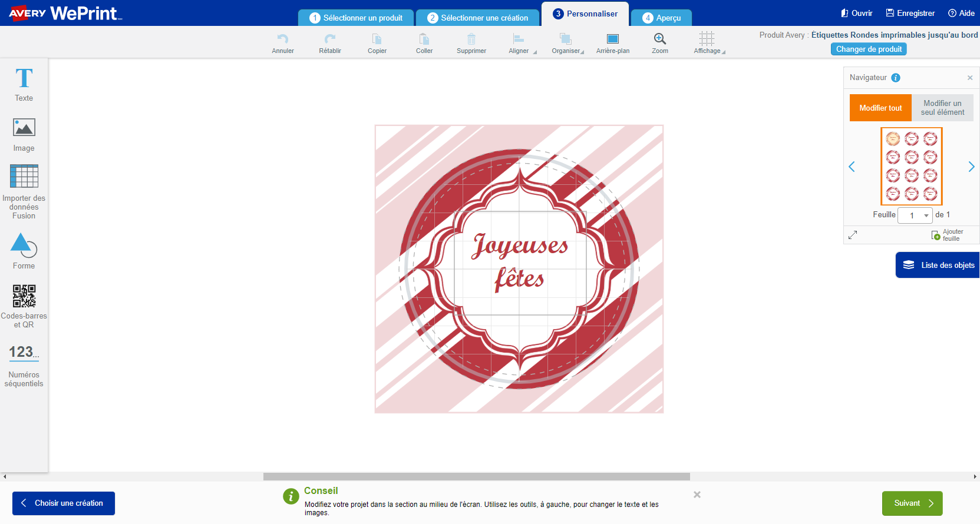Select Modifier tout mode
The image size is (980, 524).
click(x=880, y=108)
